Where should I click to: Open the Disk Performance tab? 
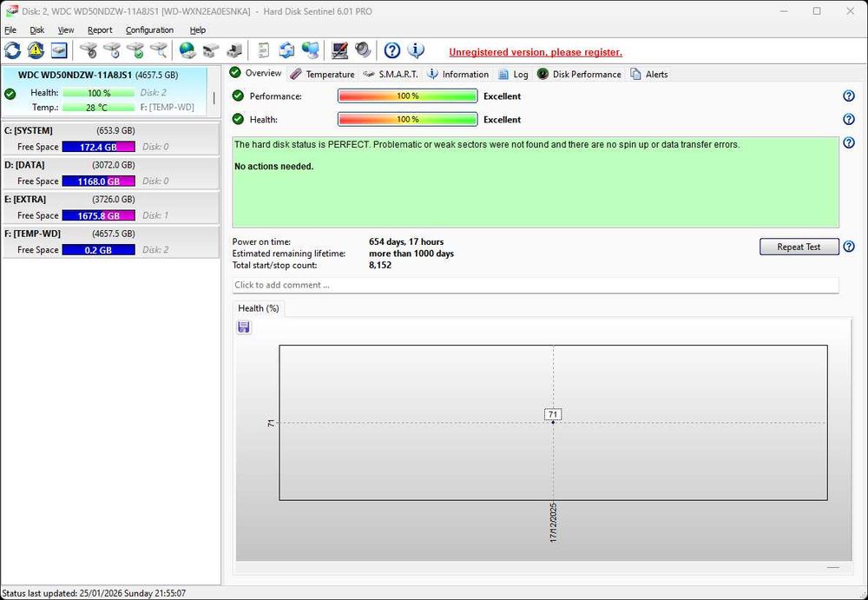(580, 74)
